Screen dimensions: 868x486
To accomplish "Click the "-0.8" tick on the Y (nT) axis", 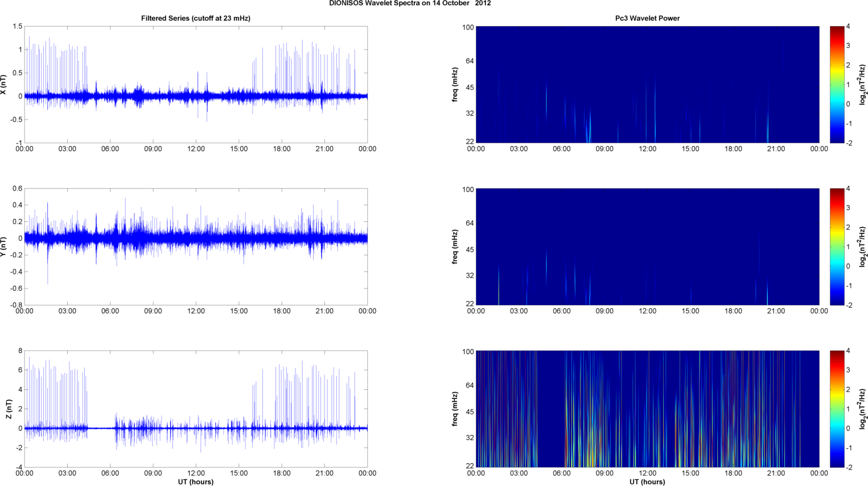I will tap(16, 305).
